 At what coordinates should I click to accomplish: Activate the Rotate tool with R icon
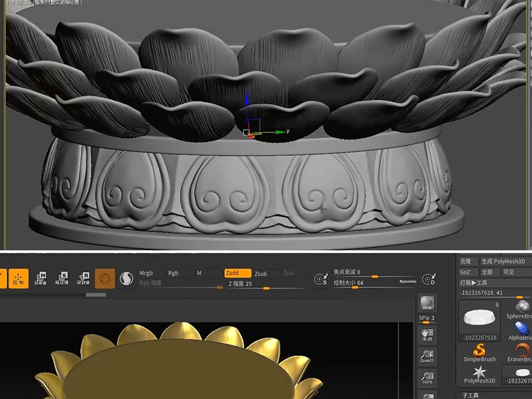(83, 279)
